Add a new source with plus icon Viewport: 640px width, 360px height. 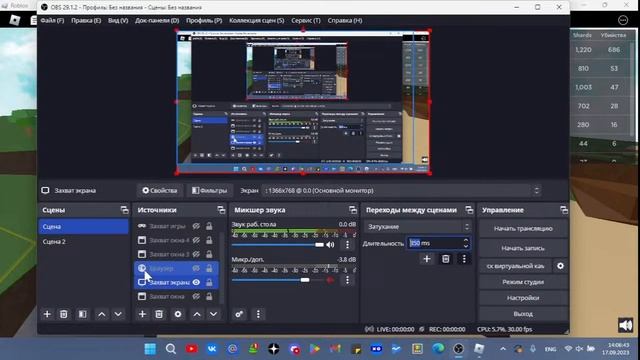coord(142,314)
